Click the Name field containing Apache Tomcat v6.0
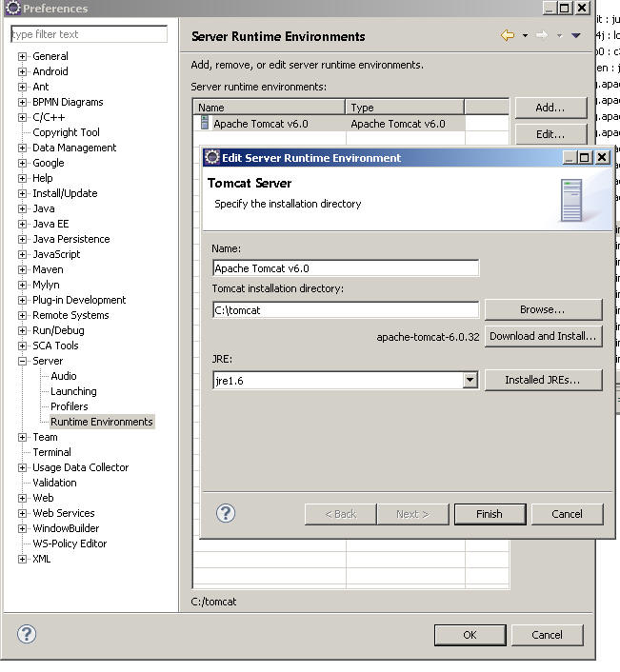 click(346, 268)
